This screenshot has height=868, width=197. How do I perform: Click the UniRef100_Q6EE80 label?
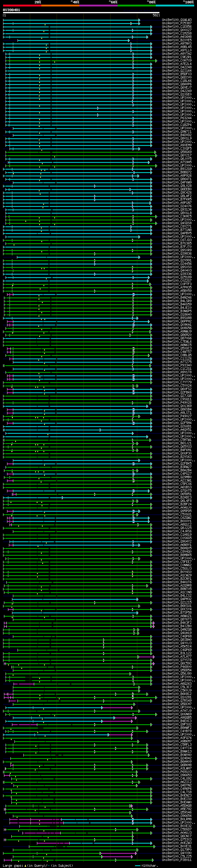coord(177,189)
